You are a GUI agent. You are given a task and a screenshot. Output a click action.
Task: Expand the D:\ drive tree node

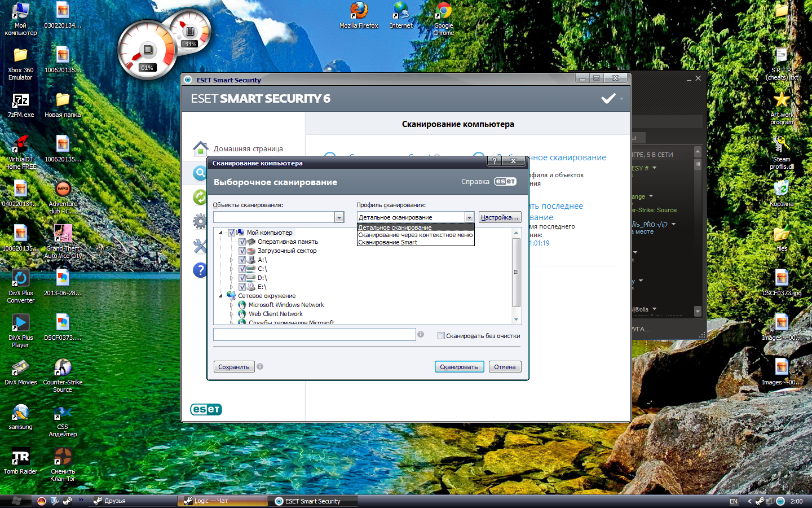tap(231, 278)
